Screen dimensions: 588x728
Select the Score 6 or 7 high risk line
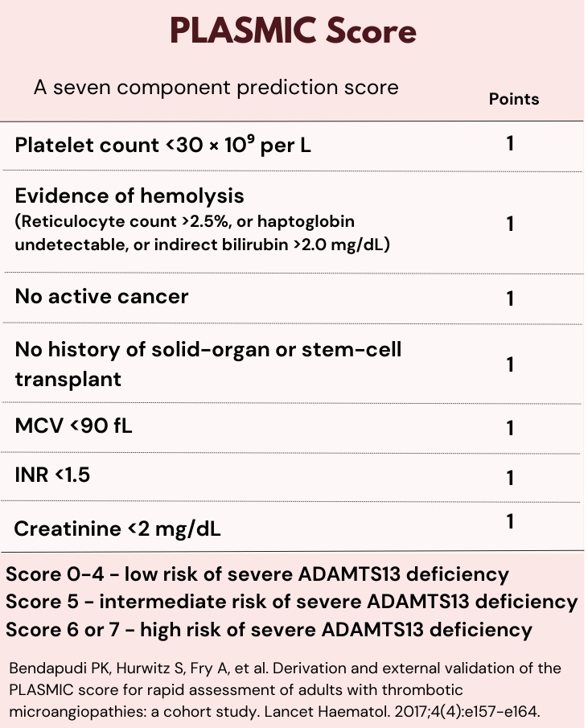click(269, 629)
